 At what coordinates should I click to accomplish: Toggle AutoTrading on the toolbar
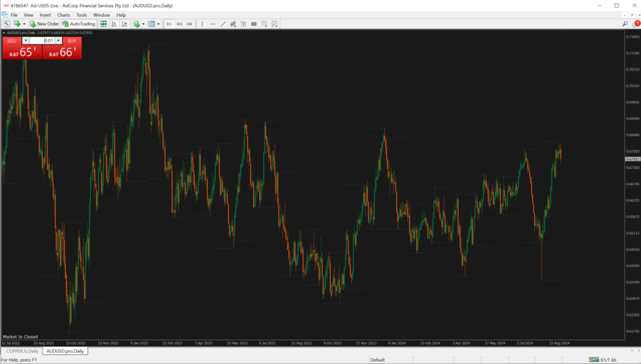[x=79, y=24]
